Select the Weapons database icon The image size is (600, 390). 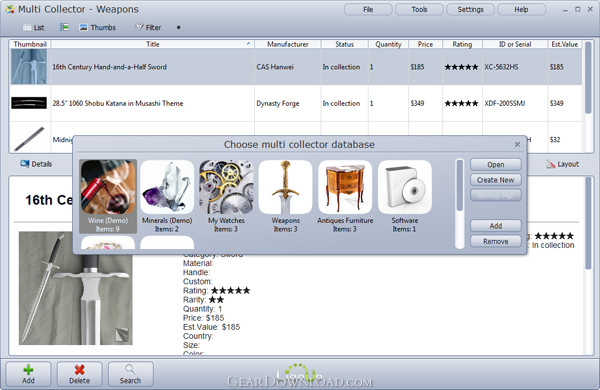(285, 187)
